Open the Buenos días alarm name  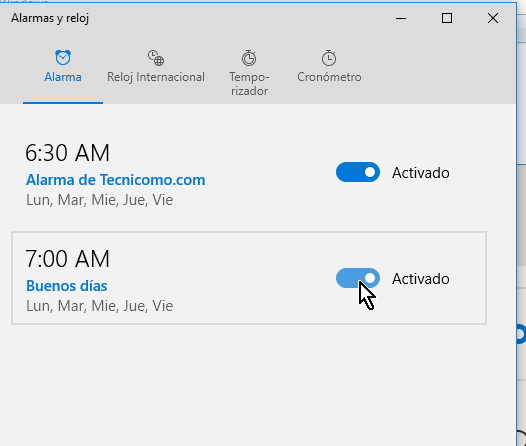(67, 286)
